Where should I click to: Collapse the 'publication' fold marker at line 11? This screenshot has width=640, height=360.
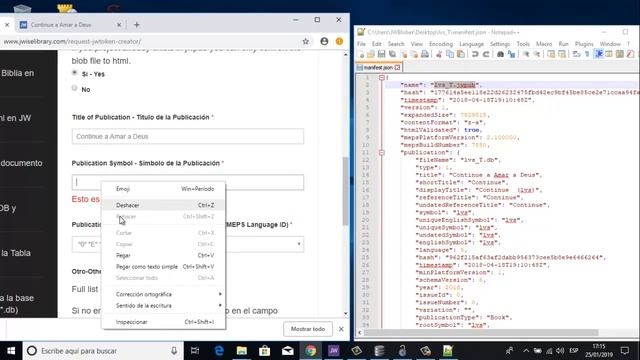pos(381,152)
